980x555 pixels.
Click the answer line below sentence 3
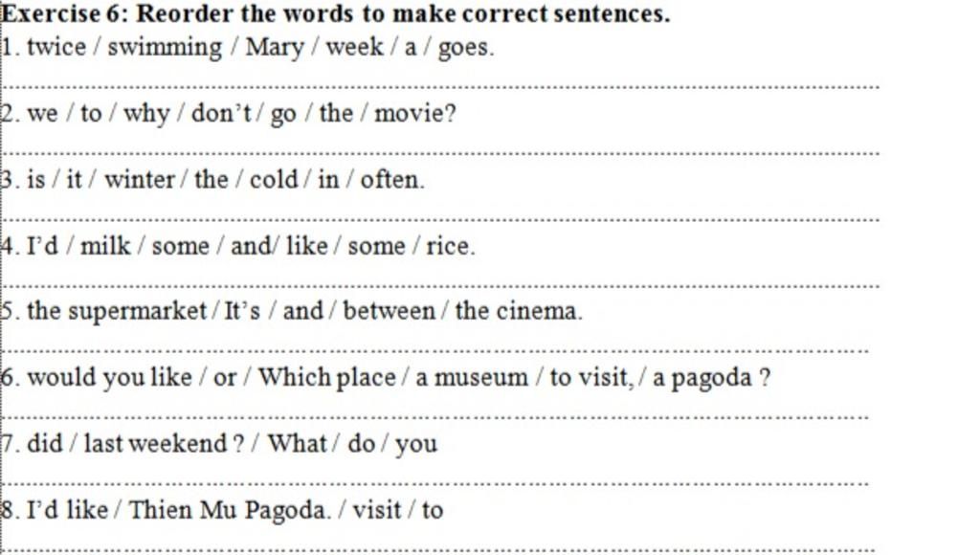click(440, 219)
